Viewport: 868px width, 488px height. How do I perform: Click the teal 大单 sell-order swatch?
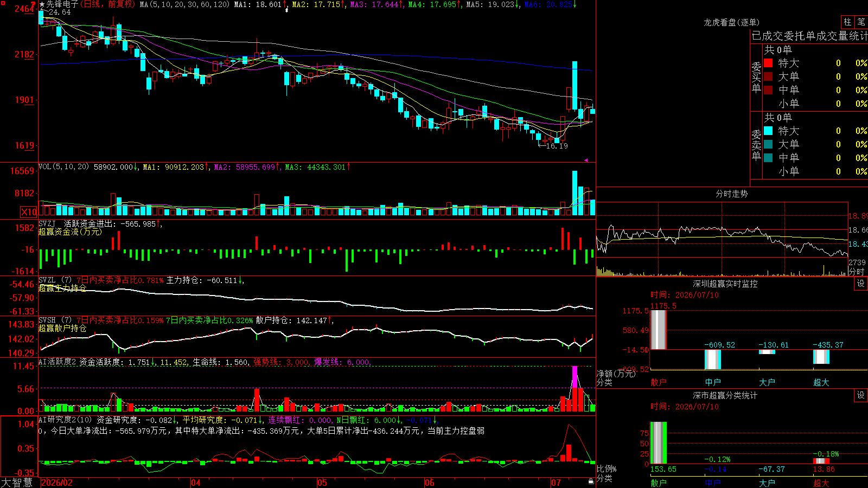(768, 144)
